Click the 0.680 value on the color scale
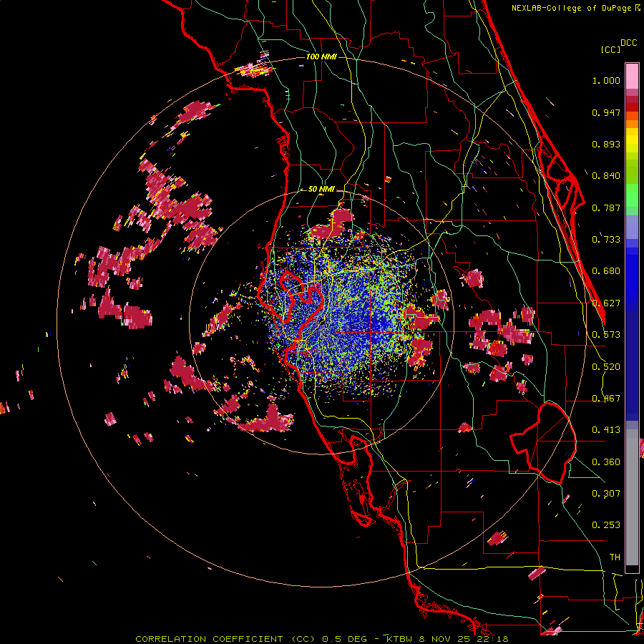Image resolution: width=644 pixels, height=644 pixels. point(606,271)
